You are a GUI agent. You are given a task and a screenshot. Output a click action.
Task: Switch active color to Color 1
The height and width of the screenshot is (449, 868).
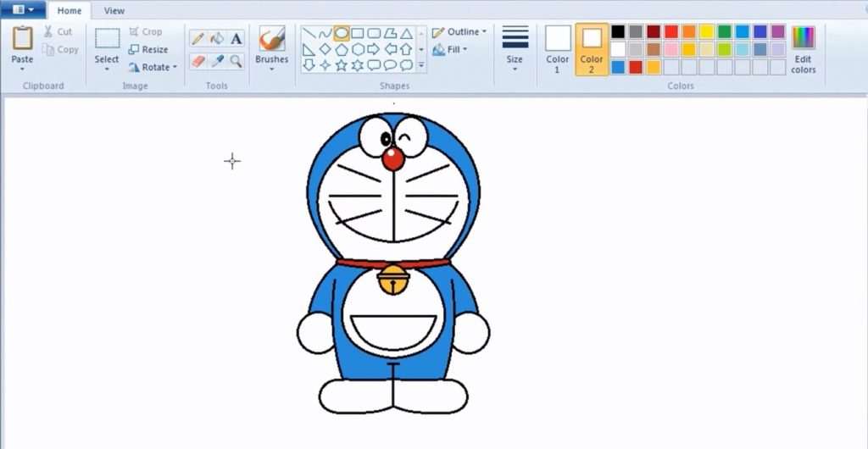(x=558, y=49)
